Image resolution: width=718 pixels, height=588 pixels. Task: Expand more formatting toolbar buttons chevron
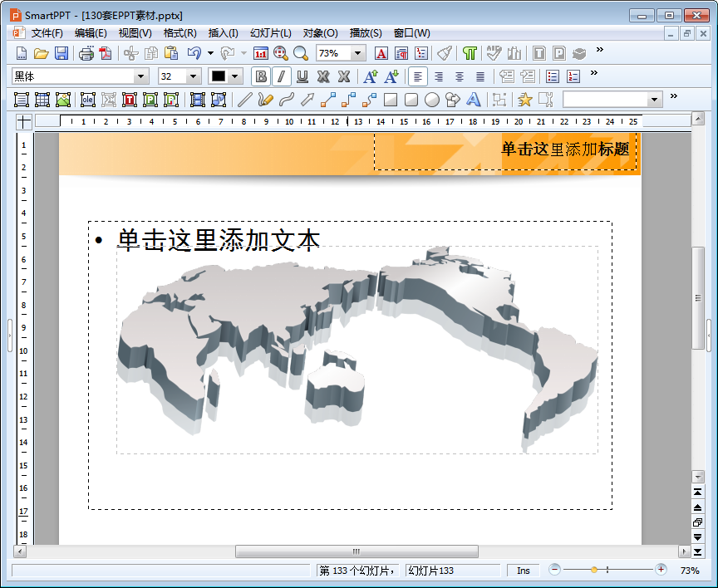pyautogui.click(x=594, y=73)
